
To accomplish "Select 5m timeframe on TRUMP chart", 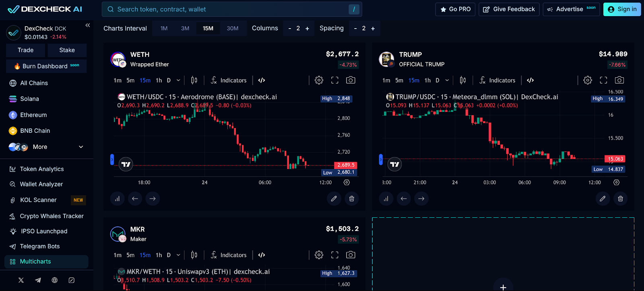I will pyautogui.click(x=399, y=80).
